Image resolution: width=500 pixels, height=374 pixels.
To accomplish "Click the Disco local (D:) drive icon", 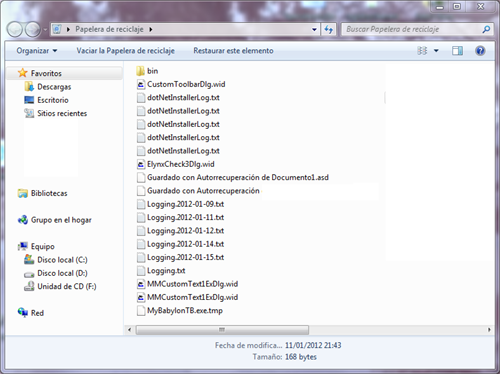I will (x=29, y=274).
